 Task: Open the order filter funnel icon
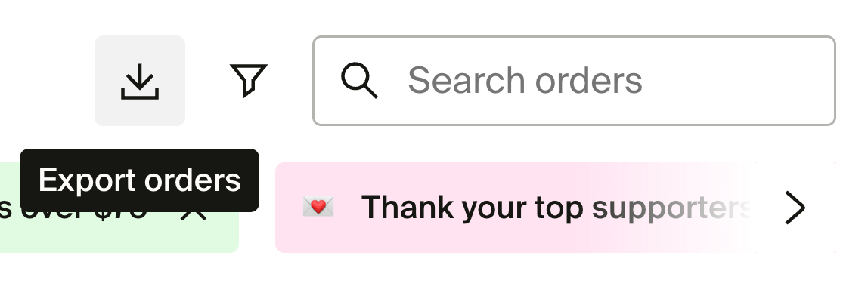(248, 81)
